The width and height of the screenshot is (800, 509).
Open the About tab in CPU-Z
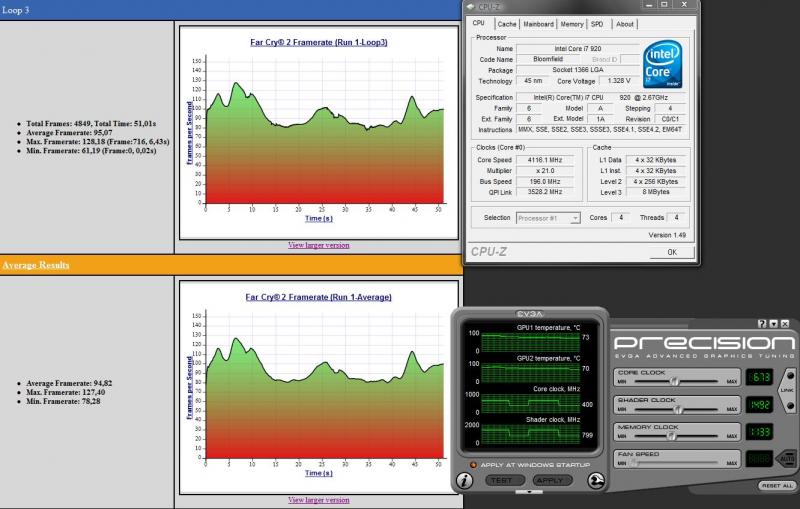tap(624, 24)
